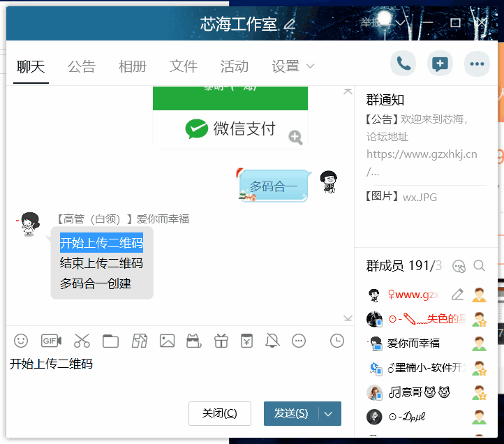Click the 发送(S) button
504x444 pixels.
pyautogui.click(x=291, y=414)
